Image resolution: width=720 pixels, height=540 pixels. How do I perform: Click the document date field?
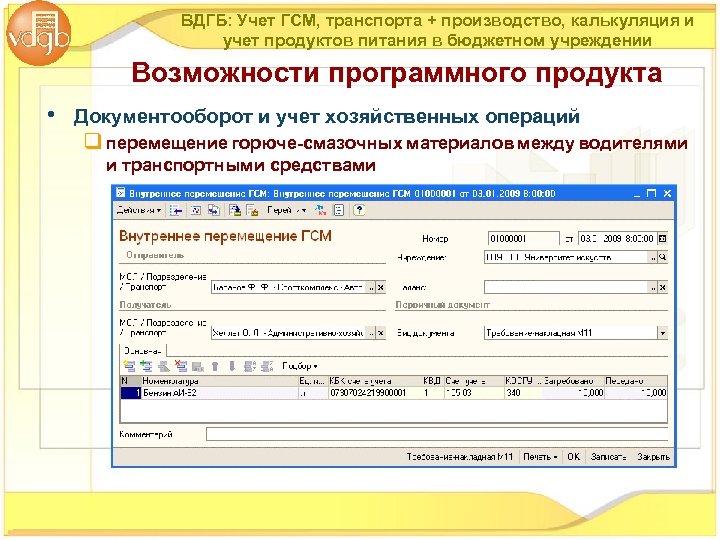(618, 238)
